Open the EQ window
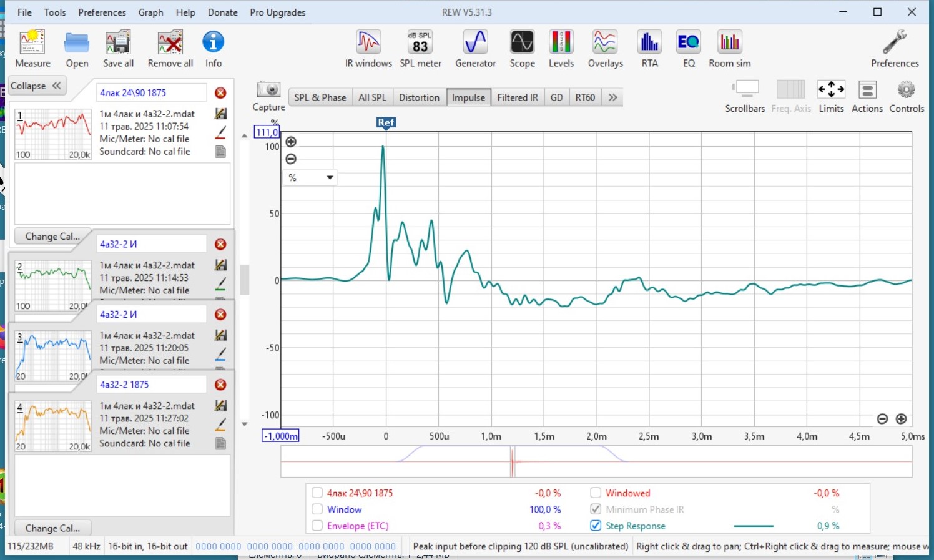The width and height of the screenshot is (934, 560). point(689,49)
